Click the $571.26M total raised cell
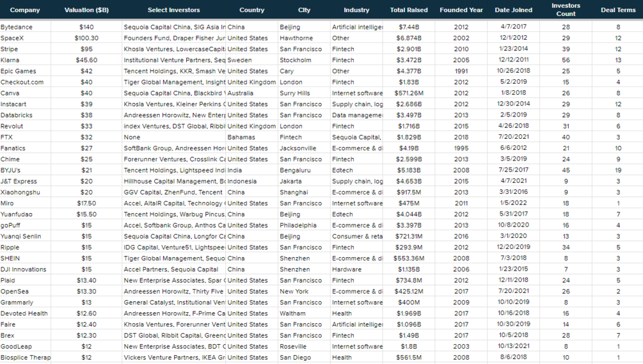643x364 pixels. point(409,93)
